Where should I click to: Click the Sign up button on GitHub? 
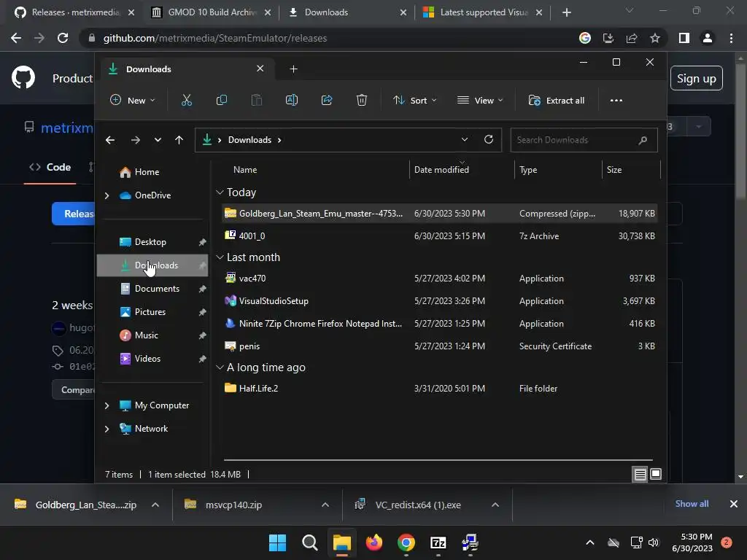pyautogui.click(x=697, y=78)
